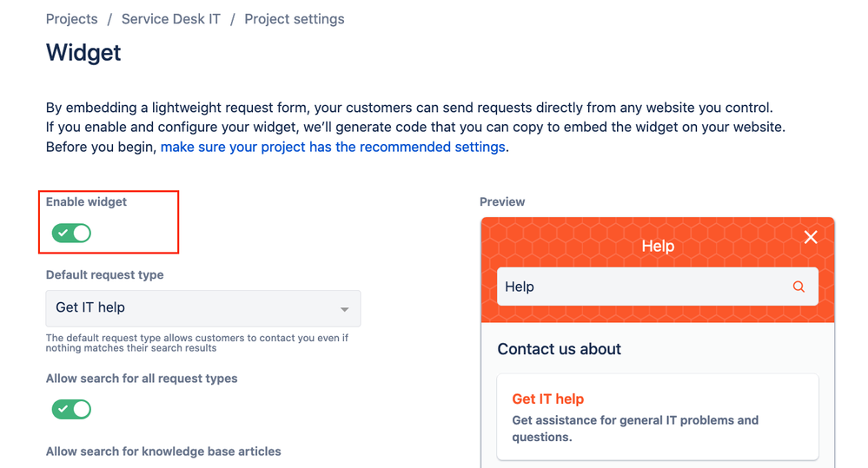Navigate to Project settings breadcrumb

tap(294, 19)
